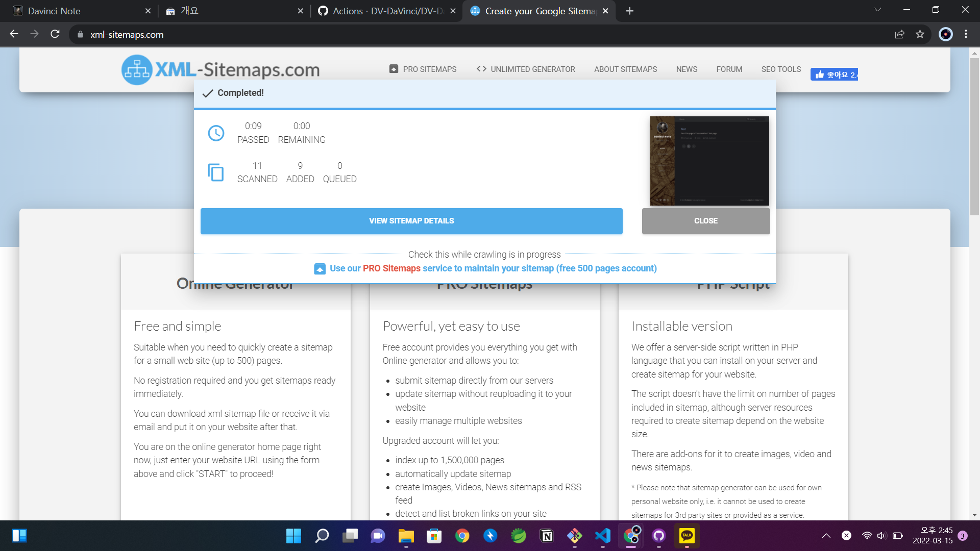
Task: Reload the page using the refresh icon
Action: 55,34
